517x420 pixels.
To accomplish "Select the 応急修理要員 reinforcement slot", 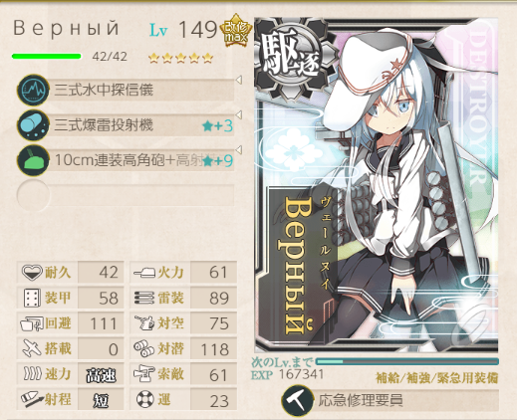I will [x=389, y=400].
